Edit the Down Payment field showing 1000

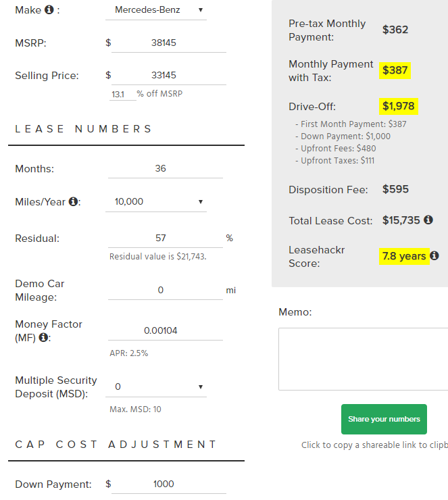[169, 484]
